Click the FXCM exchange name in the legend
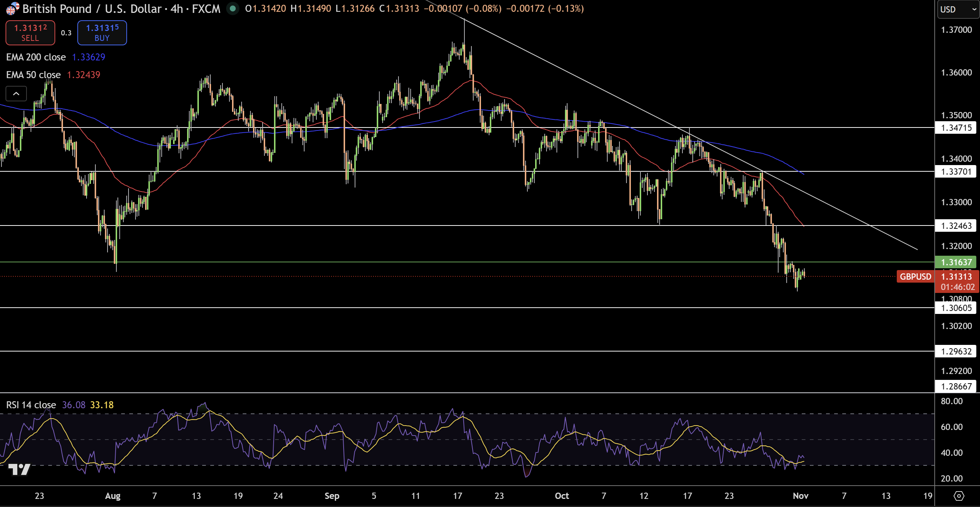This screenshot has width=980, height=507. click(206, 9)
